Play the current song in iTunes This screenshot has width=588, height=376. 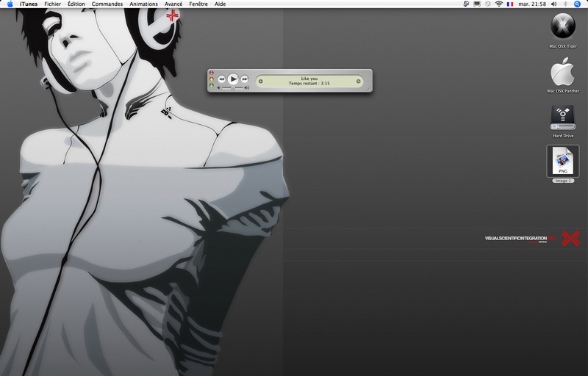coord(233,79)
